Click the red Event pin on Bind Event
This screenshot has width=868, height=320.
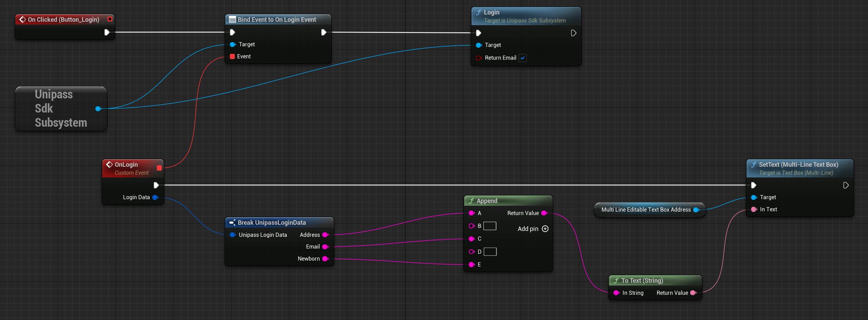[x=232, y=57]
